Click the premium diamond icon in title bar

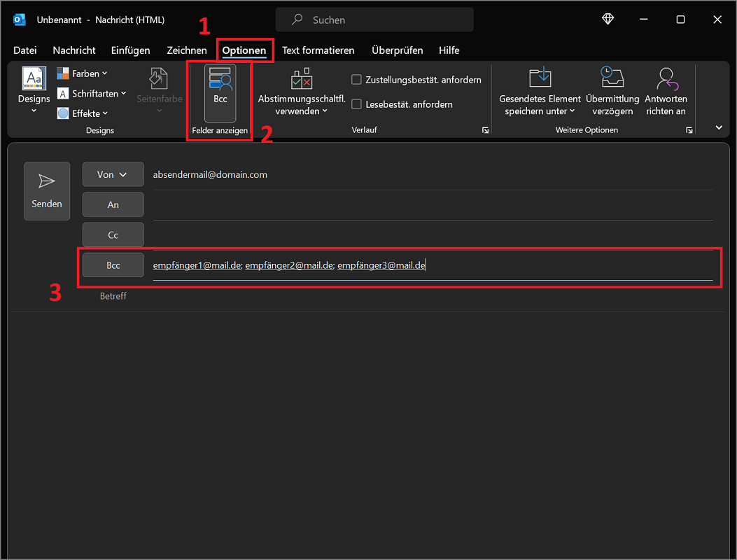[608, 20]
